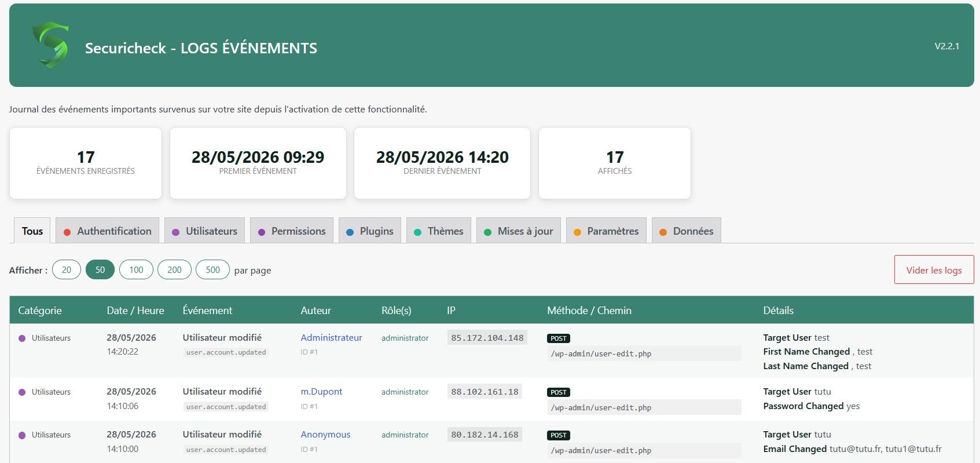Click the Securicheck green S logo
This screenshot has height=463, width=980.
coord(51,45)
